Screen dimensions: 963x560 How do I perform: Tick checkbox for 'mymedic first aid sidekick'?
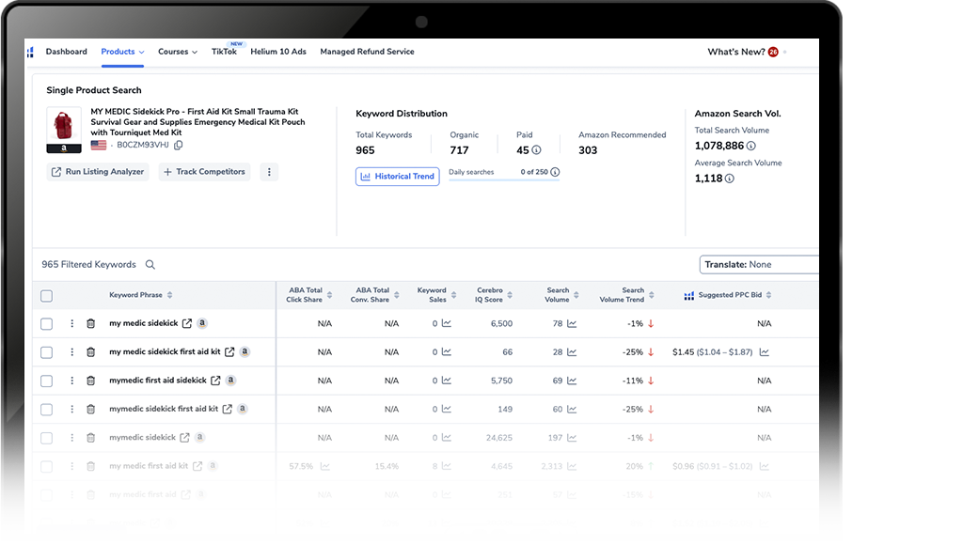click(x=47, y=381)
